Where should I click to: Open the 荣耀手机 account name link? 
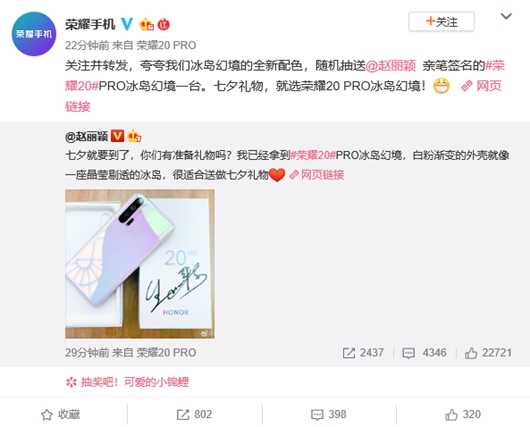90,24
